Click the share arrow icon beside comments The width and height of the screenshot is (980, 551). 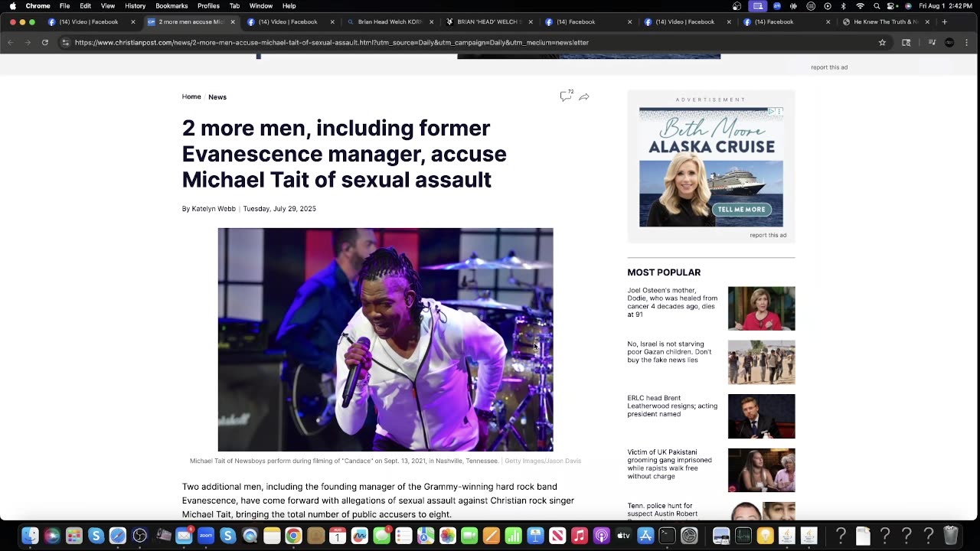584,96
